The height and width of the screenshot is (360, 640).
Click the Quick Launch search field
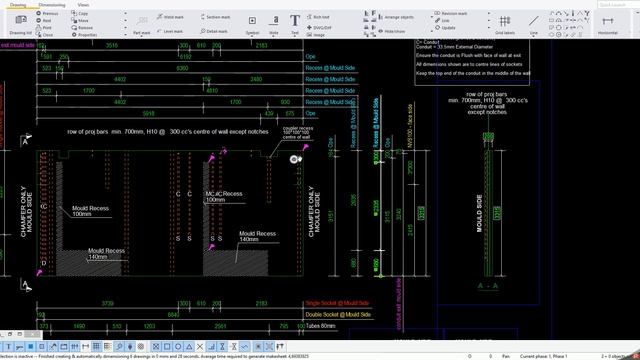click(618, 4)
